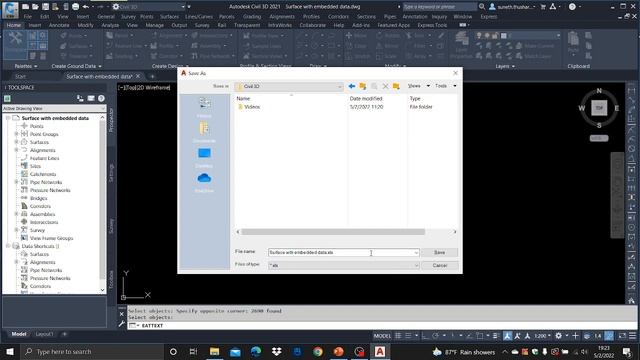Open the Active Drawing View dropdown
Screen dimensions: 640x360
coord(54,108)
